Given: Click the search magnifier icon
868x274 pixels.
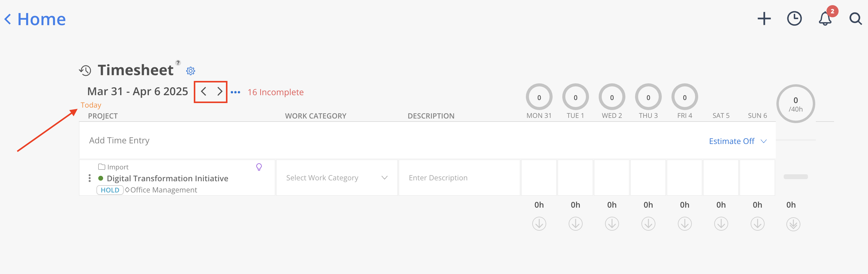Looking at the screenshot, I should (x=855, y=19).
